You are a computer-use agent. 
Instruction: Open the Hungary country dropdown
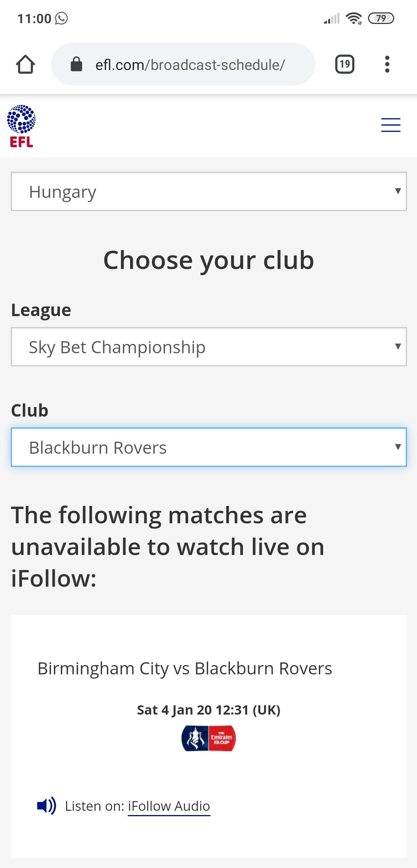[209, 191]
